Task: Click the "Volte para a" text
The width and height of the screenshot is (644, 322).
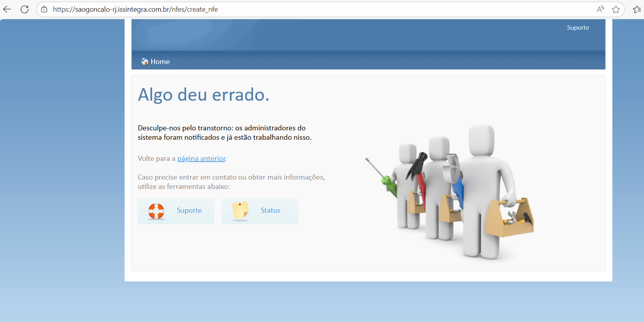Action: point(156,158)
